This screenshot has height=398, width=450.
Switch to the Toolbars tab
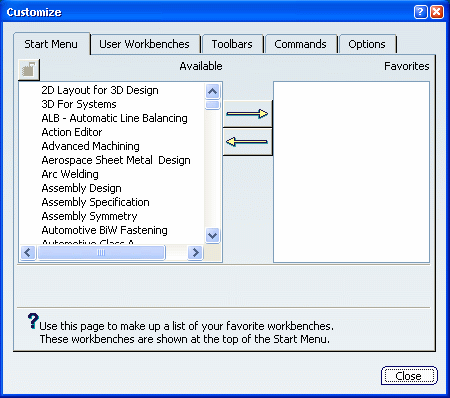coord(232,44)
